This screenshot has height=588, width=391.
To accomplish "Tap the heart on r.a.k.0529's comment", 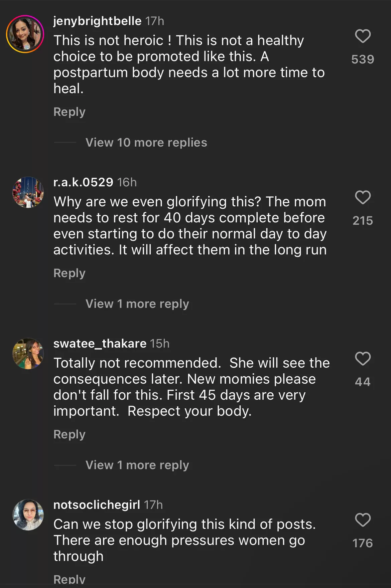I will point(363,197).
